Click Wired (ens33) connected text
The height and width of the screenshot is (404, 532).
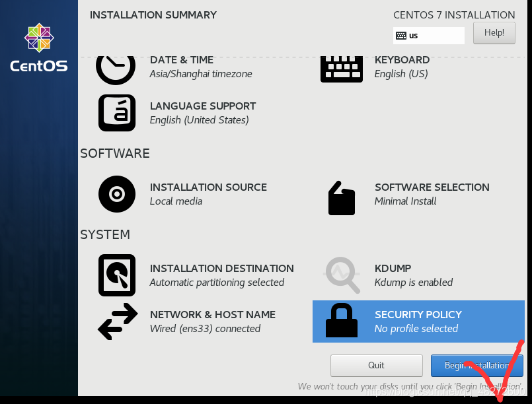206,329
